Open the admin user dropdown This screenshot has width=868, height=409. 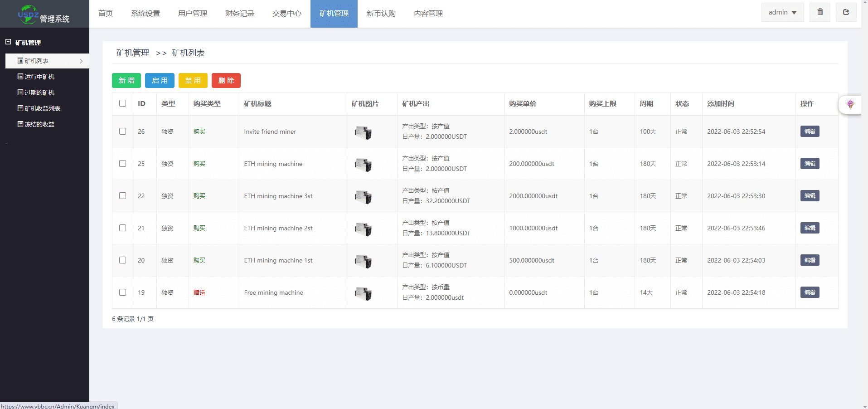(x=782, y=12)
